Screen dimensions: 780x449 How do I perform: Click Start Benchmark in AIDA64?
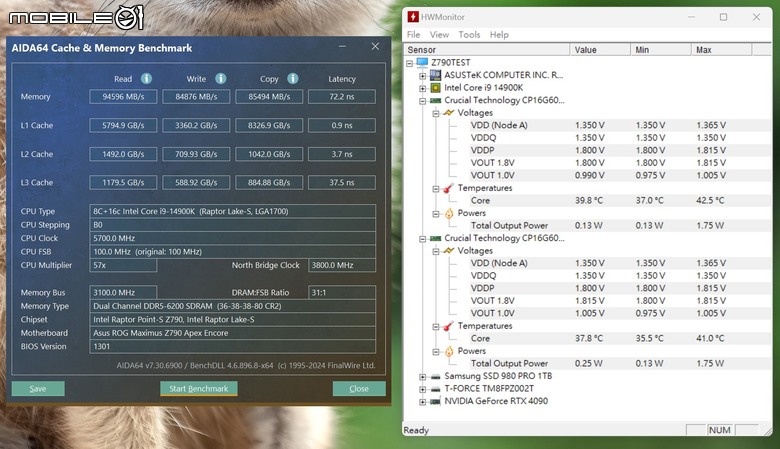click(x=198, y=388)
